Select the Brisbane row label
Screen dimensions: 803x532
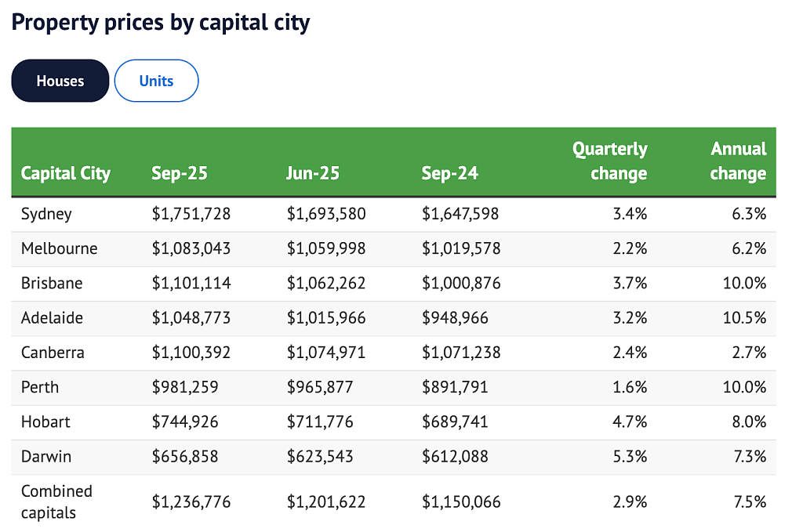pos(52,284)
